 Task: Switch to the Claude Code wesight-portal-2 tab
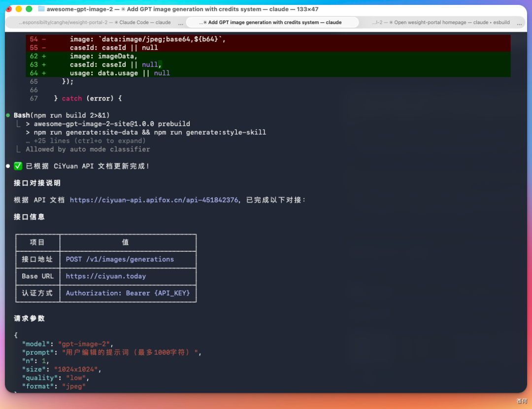[95, 22]
